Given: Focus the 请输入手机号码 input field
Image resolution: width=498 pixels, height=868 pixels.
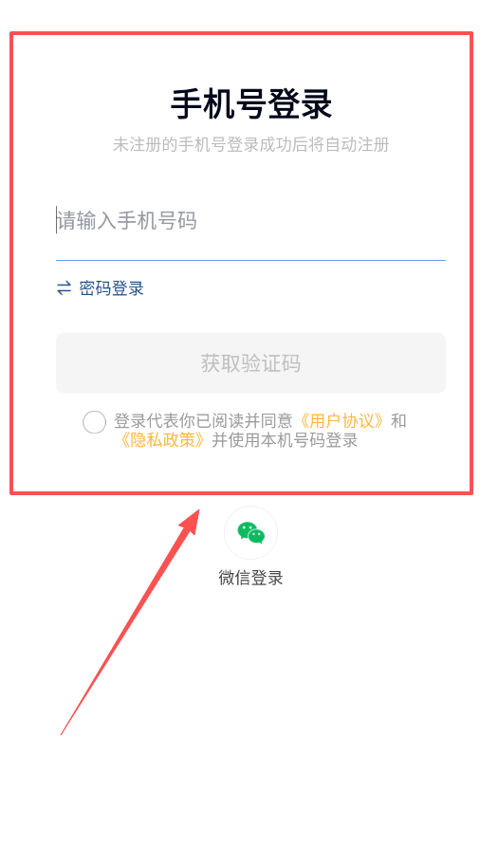Looking at the screenshot, I should click(250, 221).
